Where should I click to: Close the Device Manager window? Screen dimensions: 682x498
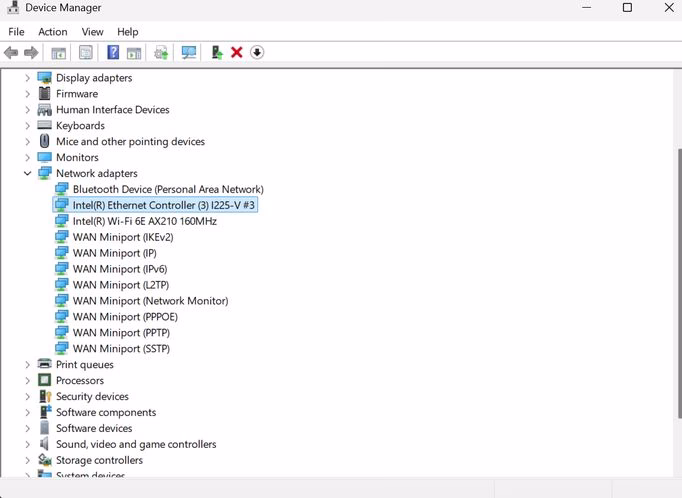669,7
